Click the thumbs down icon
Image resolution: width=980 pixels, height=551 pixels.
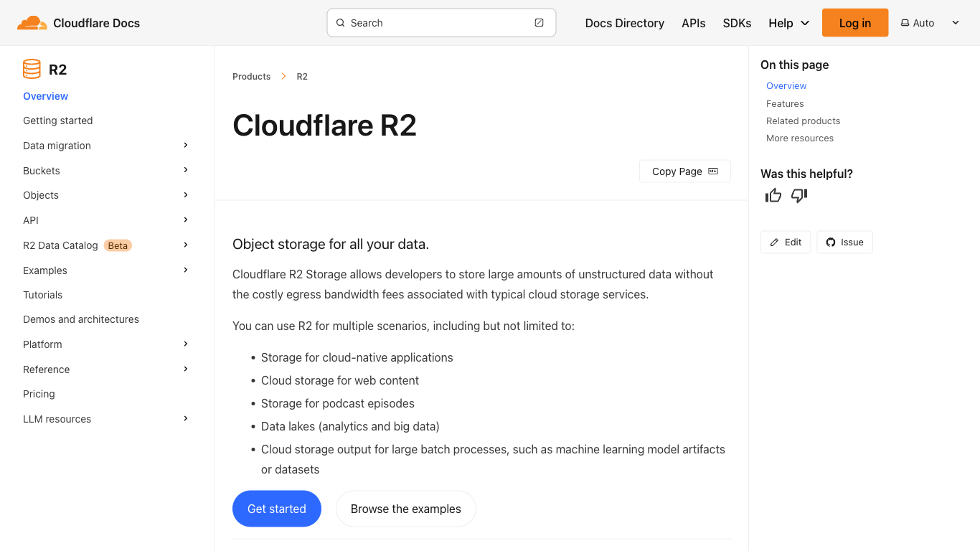799,195
